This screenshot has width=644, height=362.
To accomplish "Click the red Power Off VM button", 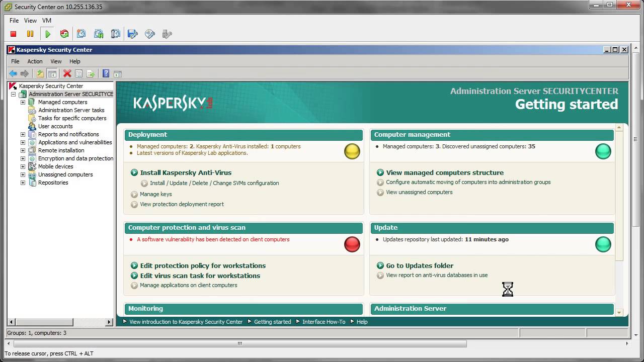I will 14,34.
